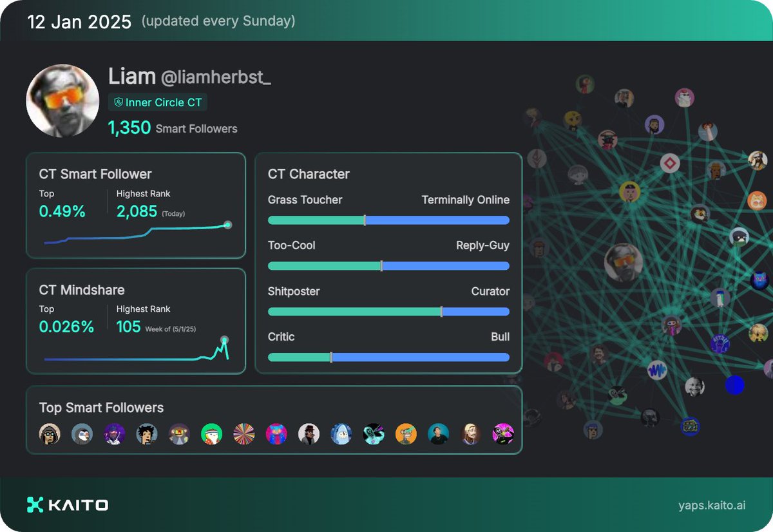Image resolution: width=773 pixels, height=532 pixels.
Task: Select the teal-background man photo in Top Smart Followers
Action: (439, 434)
